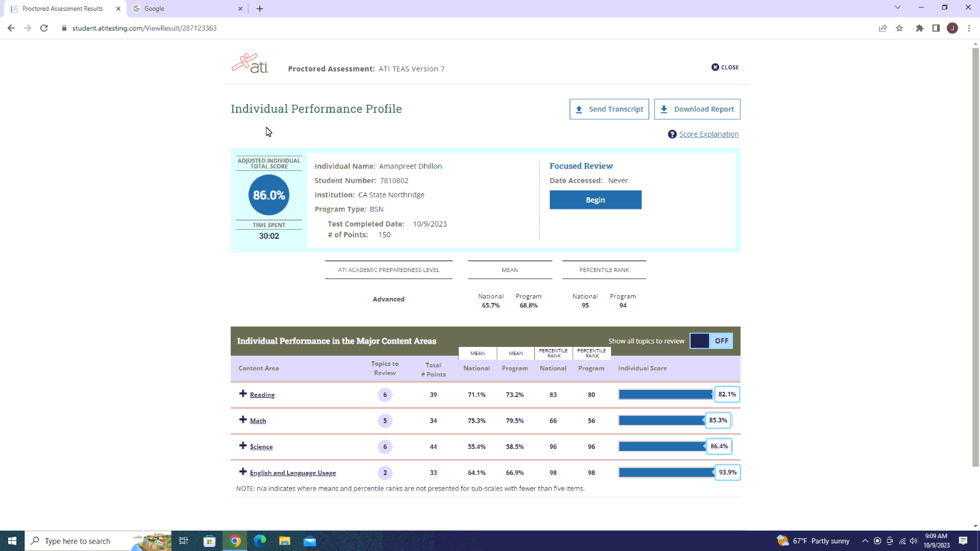Open the Extensions puzzle icon

[x=919, y=28]
